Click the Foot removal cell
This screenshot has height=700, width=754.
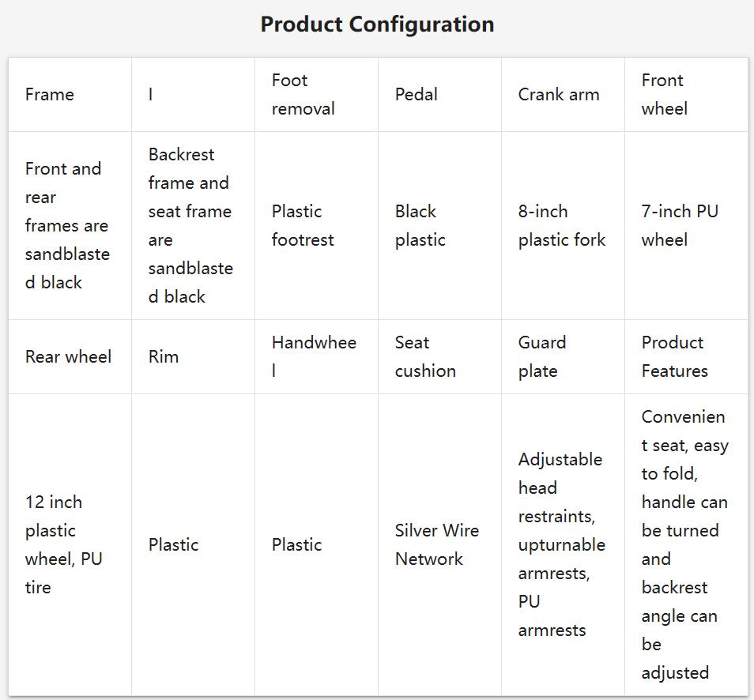point(316,94)
